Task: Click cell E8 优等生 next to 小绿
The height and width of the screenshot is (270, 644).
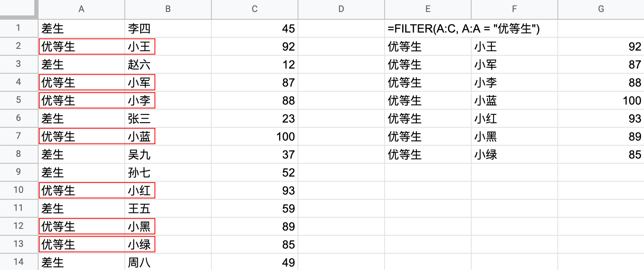Action: [428, 155]
